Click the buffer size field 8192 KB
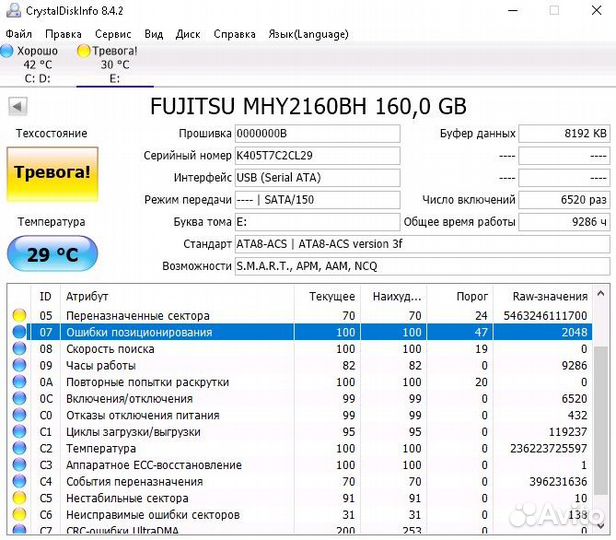The width and height of the screenshot is (616, 540). (x=564, y=134)
